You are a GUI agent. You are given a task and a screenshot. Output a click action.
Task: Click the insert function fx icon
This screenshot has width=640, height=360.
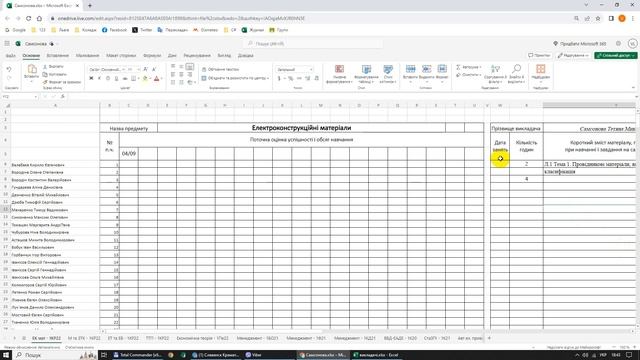[62, 97]
